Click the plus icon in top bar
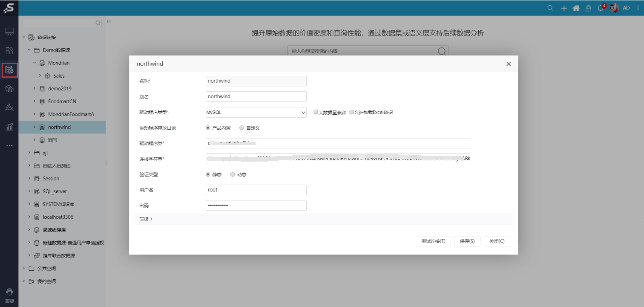This screenshot has height=307, width=644. pos(563,8)
